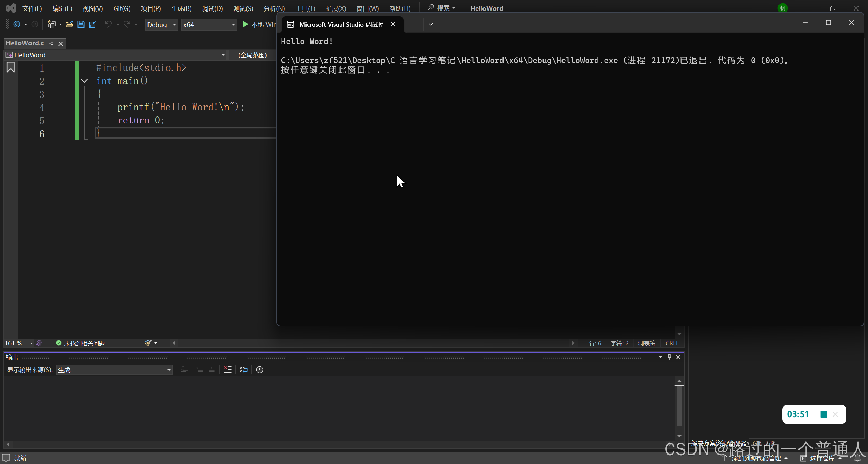The image size is (868, 464).
Task: Toggle word wrap in output panel
Action: 243,370
